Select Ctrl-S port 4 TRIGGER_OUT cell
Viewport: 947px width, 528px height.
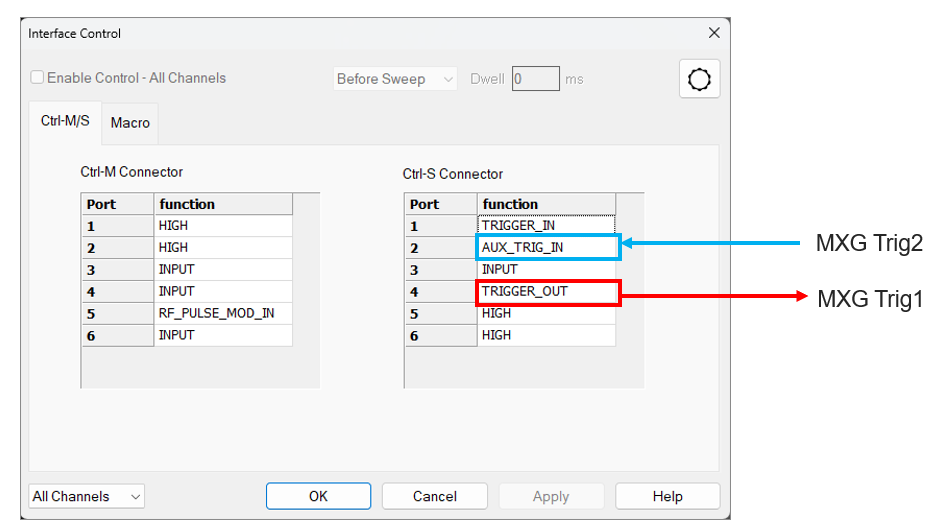pyautogui.click(x=547, y=292)
